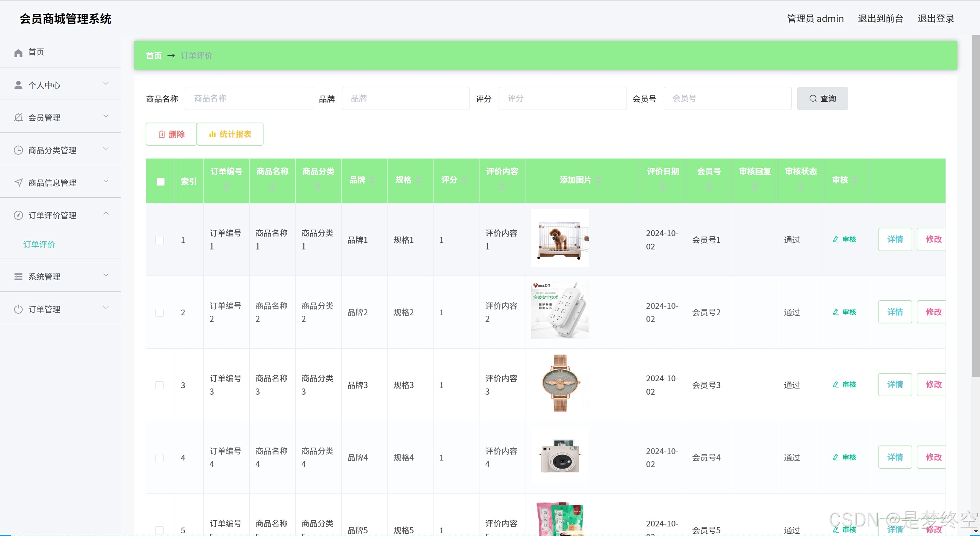Click the bell icon for 会员管理
980x536 pixels.
pyautogui.click(x=18, y=118)
